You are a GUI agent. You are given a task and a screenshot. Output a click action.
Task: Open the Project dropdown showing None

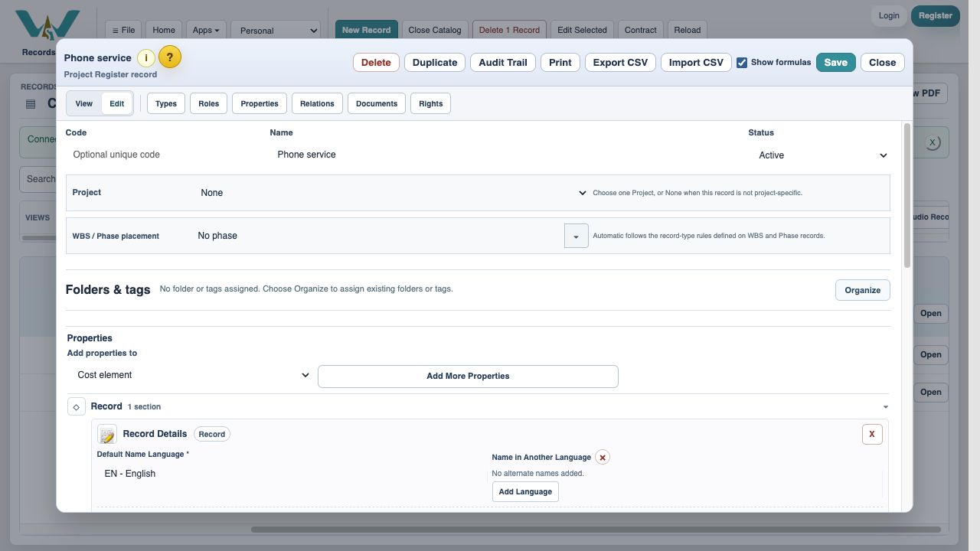pos(393,193)
